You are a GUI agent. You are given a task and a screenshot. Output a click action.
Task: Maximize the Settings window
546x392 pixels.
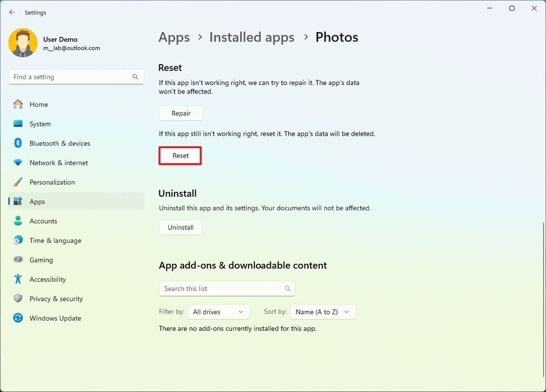512,8
